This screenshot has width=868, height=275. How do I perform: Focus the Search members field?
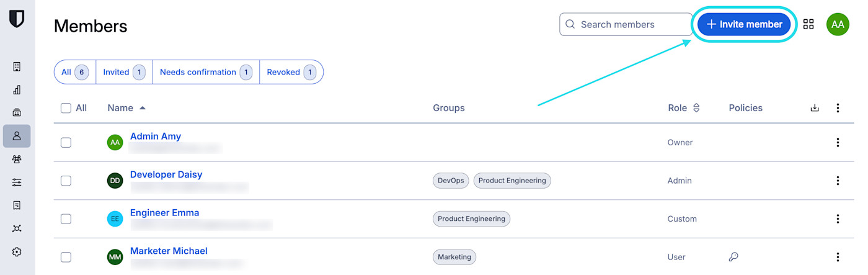tap(626, 24)
